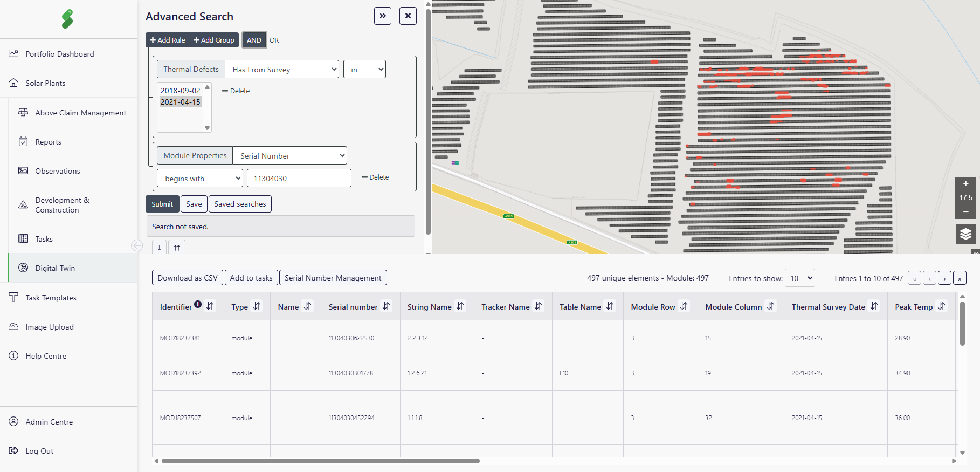The width and height of the screenshot is (980, 472).
Task: Sort table by Peak Temp column
Action: coord(941,306)
